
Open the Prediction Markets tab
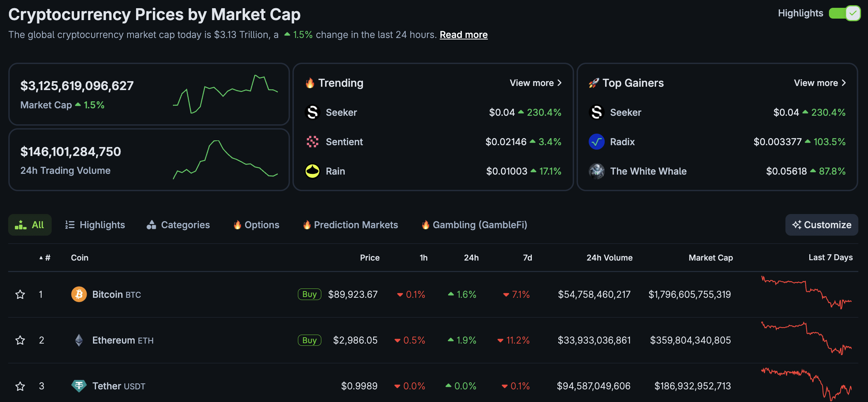350,225
